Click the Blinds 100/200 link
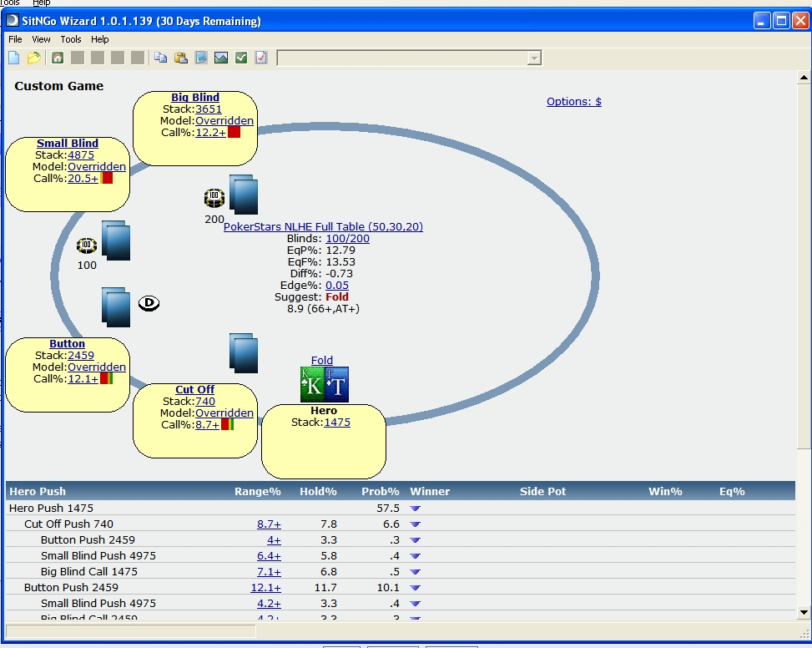 (347, 238)
